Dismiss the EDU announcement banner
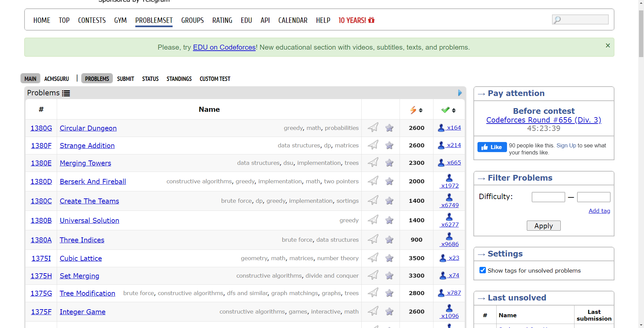The height and width of the screenshot is (328, 644). click(x=608, y=45)
